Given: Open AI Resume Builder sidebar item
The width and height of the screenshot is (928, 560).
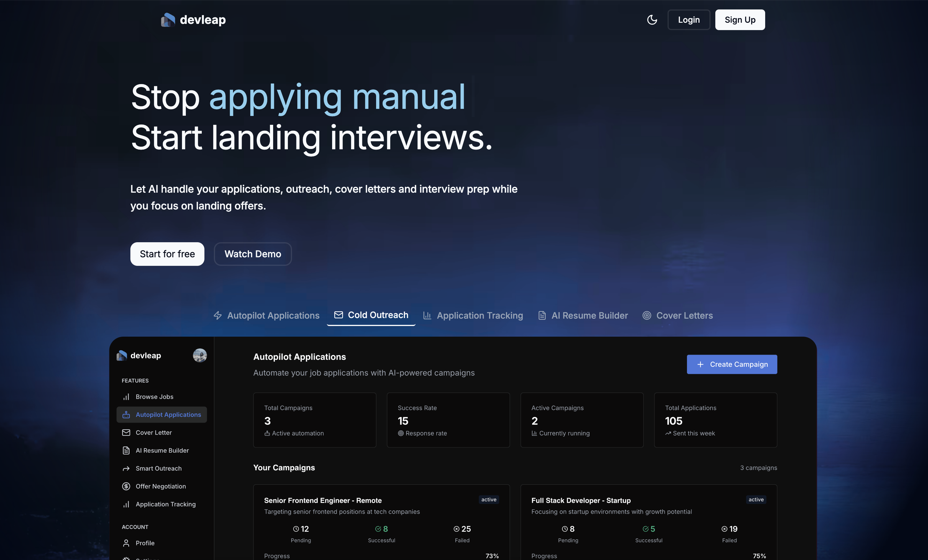Looking at the screenshot, I should [x=162, y=451].
